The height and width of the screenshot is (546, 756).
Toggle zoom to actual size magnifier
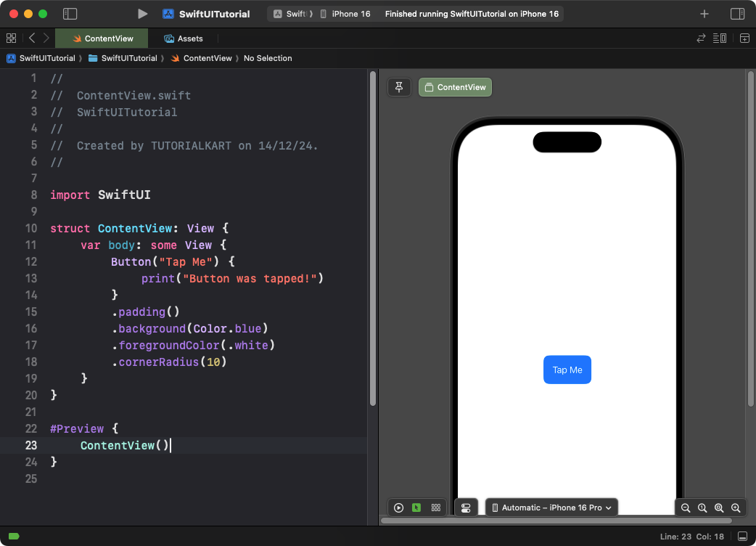pos(702,508)
